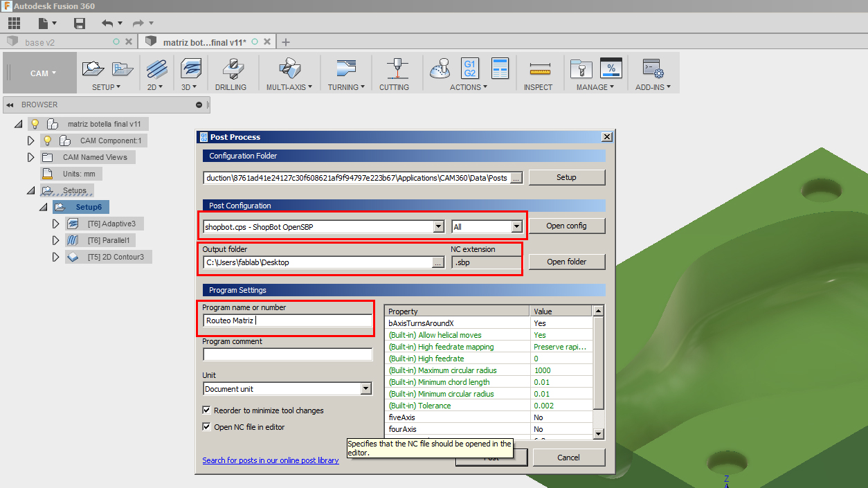Open the SETUP menu
This screenshot has height=488, width=868.
pyautogui.click(x=106, y=87)
